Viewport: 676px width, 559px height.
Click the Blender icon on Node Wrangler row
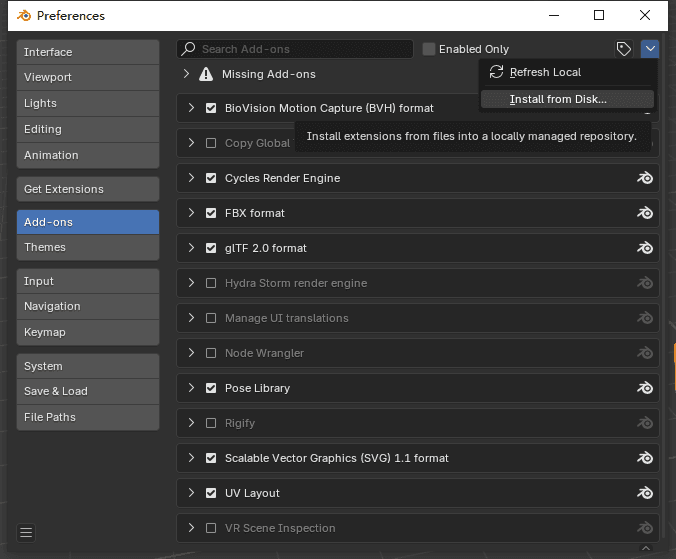(645, 353)
